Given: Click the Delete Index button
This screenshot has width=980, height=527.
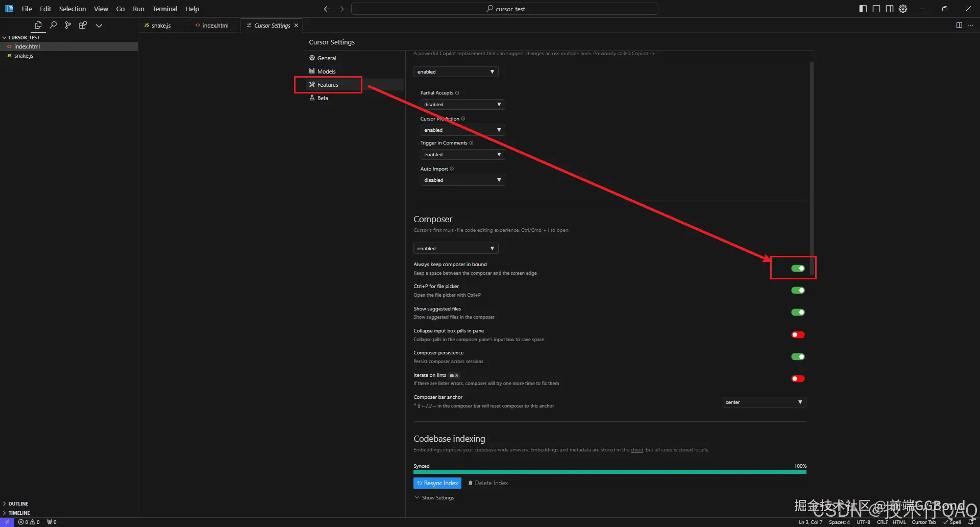Looking at the screenshot, I should [488, 483].
